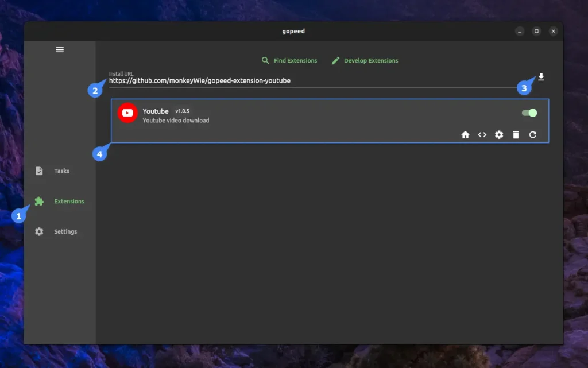The image size is (588, 368).
Task: Go to the Tasks page
Action: (61, 171)
